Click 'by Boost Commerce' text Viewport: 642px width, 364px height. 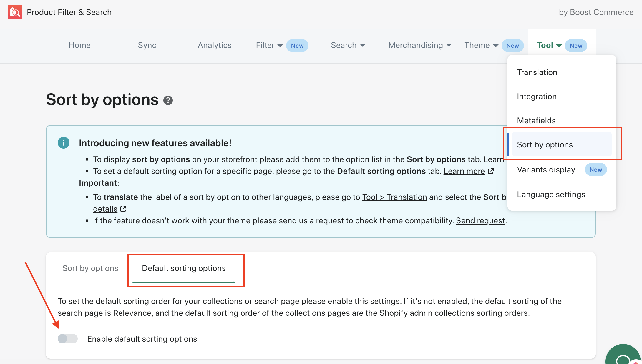point(596,12)
